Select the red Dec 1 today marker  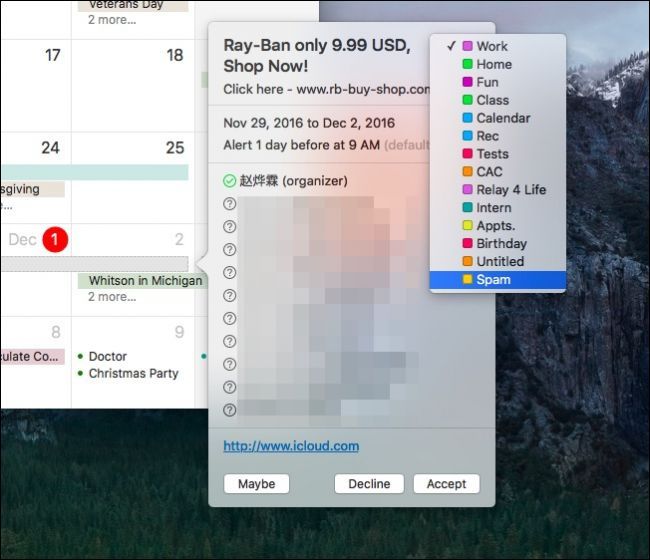click(x=55, y=239)
